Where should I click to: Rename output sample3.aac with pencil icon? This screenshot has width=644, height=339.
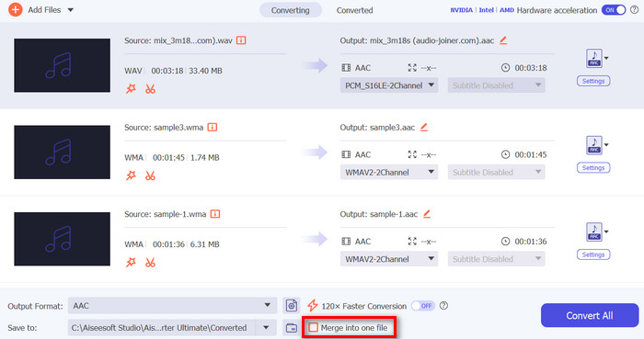(x=424, y=127)
